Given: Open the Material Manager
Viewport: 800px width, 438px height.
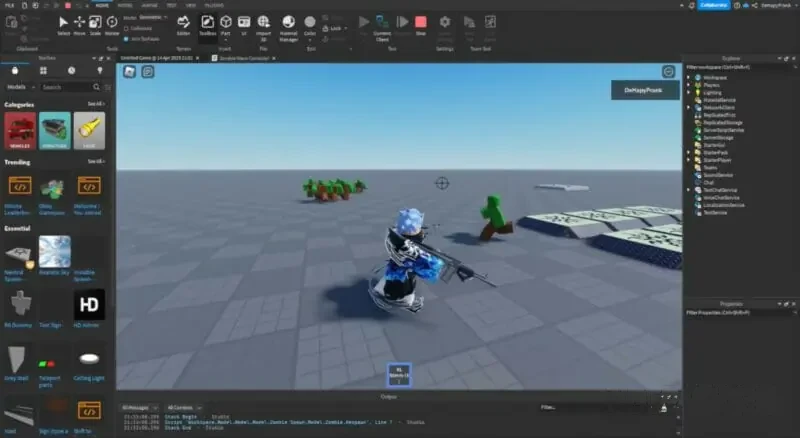Looking at the screenshot, I should click(288, 28).
